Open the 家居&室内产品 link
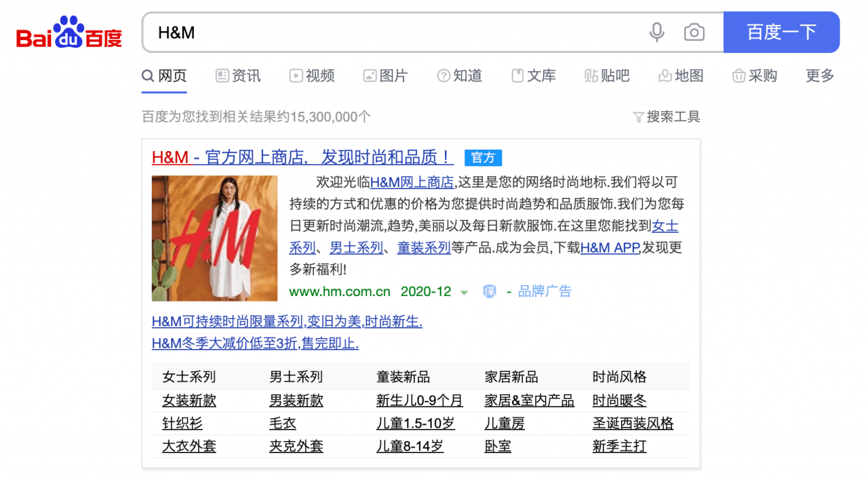 click(x=530, y=400)
